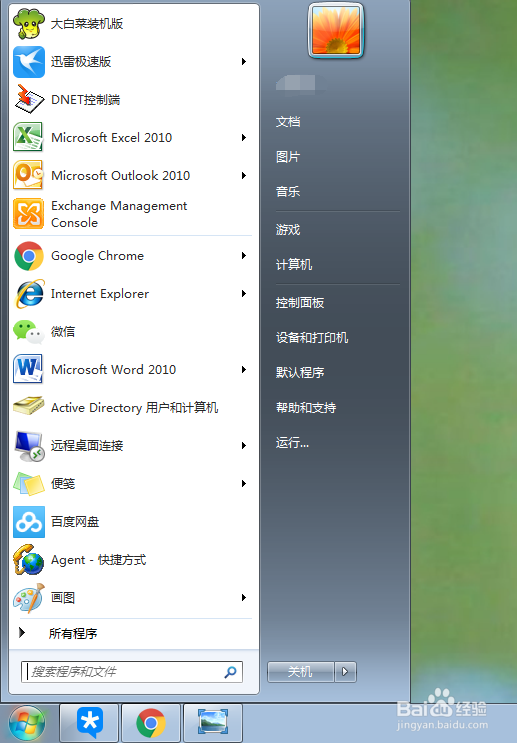Open Agent - 快捷方式 icon
The width and height of the screenshot is (517, 743).
click(29, 560)
